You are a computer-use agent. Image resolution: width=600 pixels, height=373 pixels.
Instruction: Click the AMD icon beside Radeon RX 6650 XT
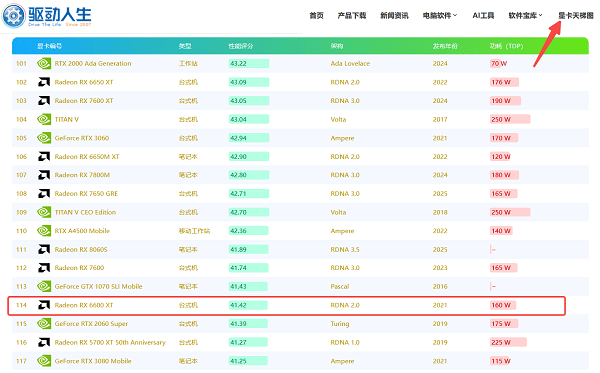click(x=44, y=82)
